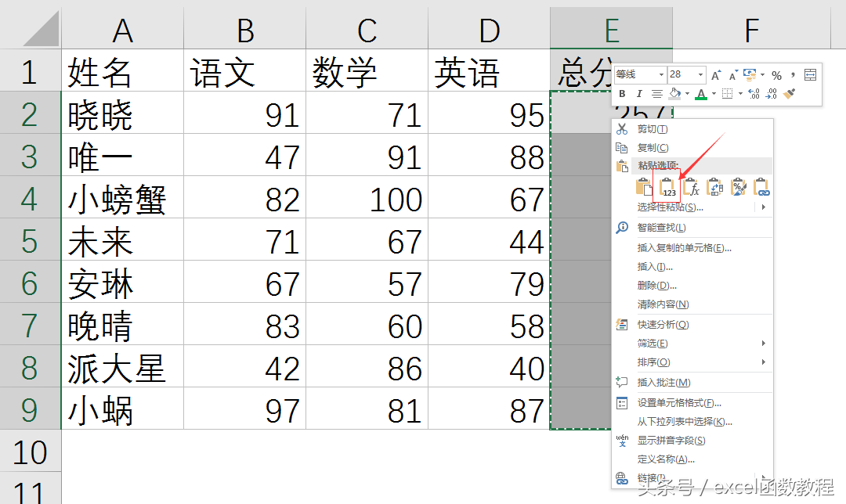Viewport: 846px width, 504px height.
Task: Choose 剪切(T) from the context menu
Action: click(x=653, y=129)
